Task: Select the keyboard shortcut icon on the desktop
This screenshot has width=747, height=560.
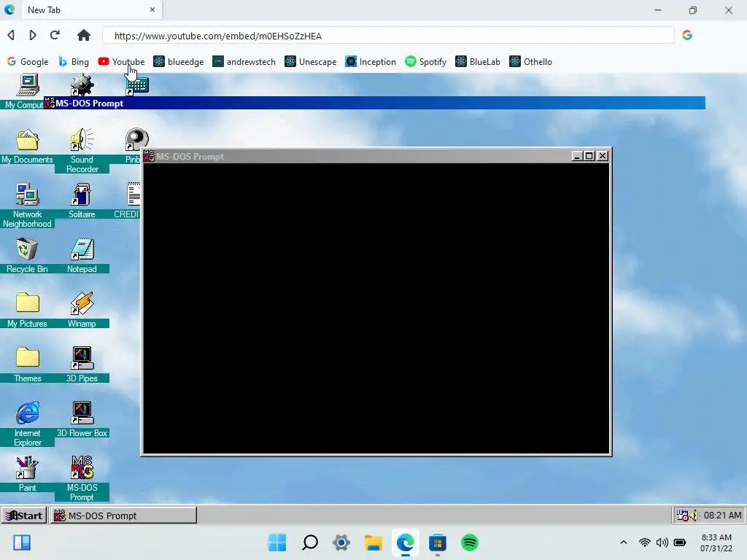Action: [x=137, y=85]
